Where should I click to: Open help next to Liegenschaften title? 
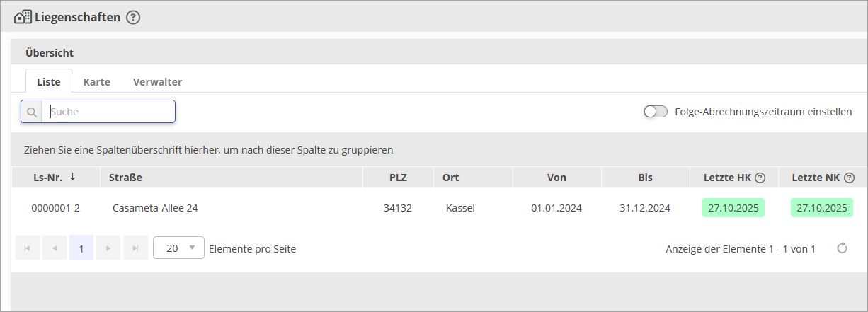pyautogui.click(x=133, y=18)
